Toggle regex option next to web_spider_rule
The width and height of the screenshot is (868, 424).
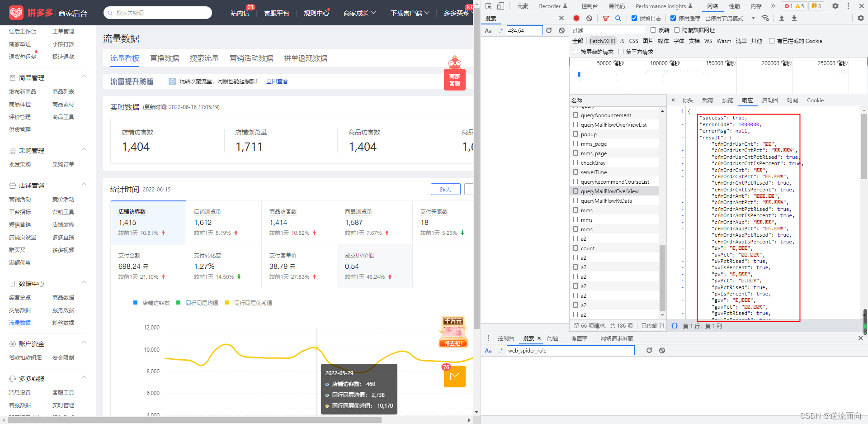click(500, 350)
